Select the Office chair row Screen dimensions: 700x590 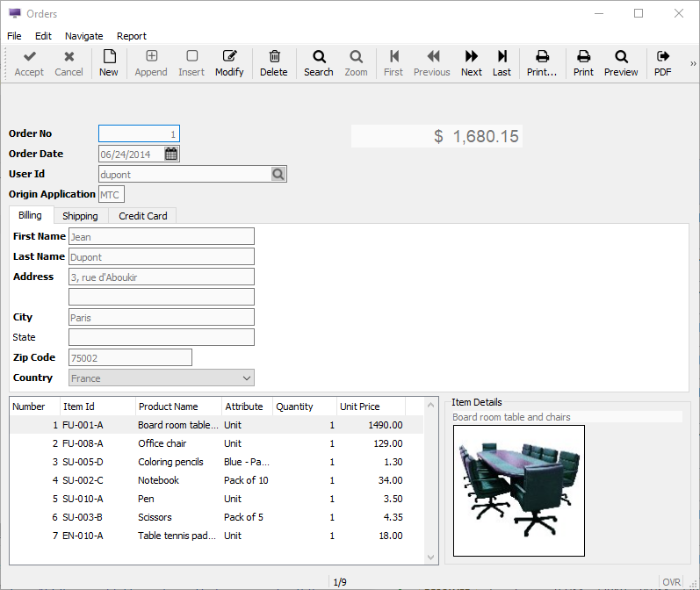pyautogui.click(x=217, y=443)
